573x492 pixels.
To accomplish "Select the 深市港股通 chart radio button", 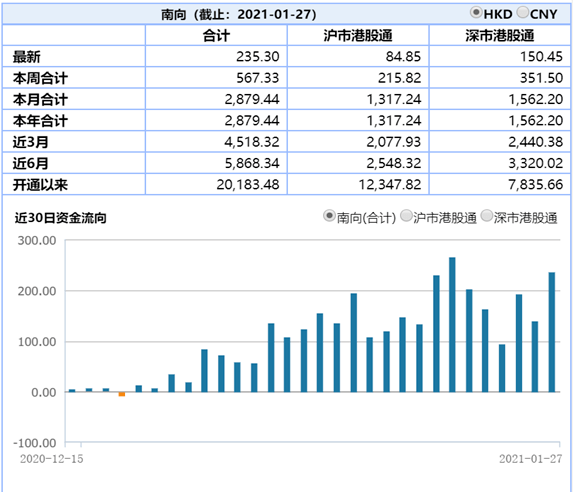I will point(486,216).
